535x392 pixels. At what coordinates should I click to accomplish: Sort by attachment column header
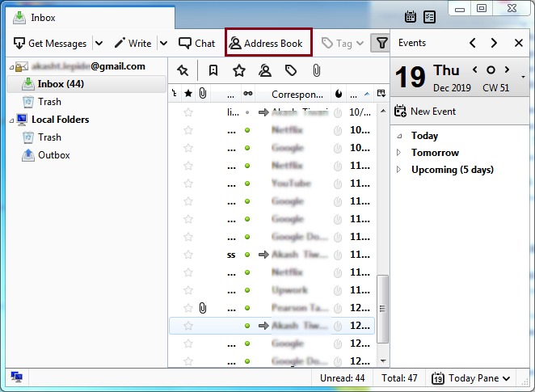pyautogui.click(x=203, y=94)
